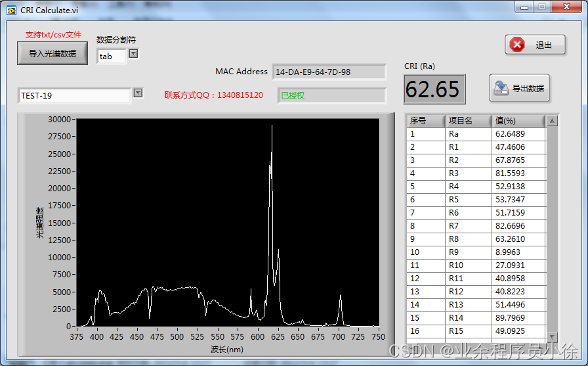Click the 750 x-axis label
The height and width of the screenshot is (366, 588).
coord(379,337)
